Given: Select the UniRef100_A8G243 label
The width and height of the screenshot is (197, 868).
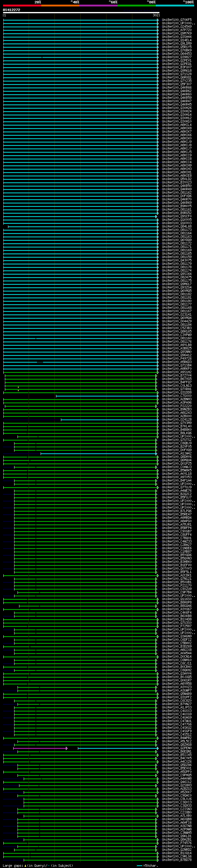Looking at the screenshot, I should (177, 413).
